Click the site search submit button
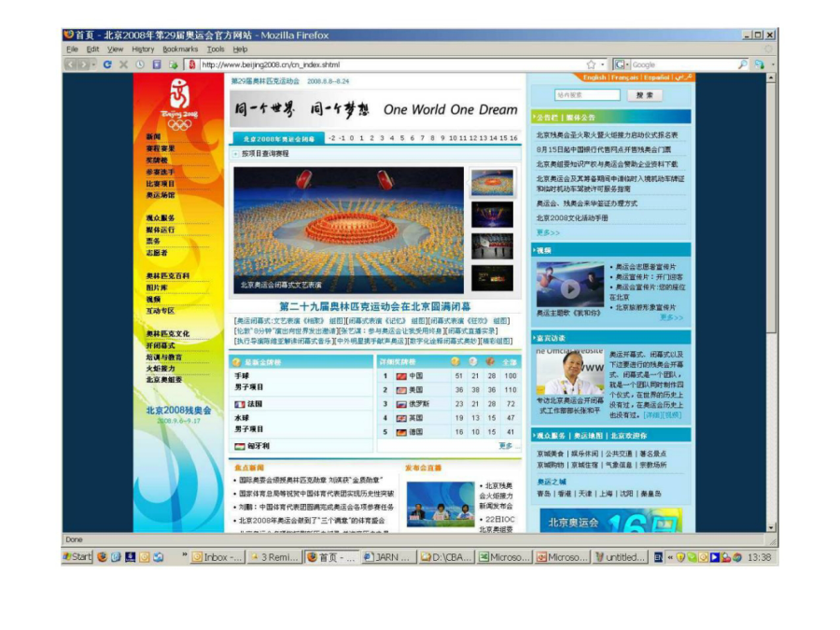This screenshot has width=840, height=630. 644,95
